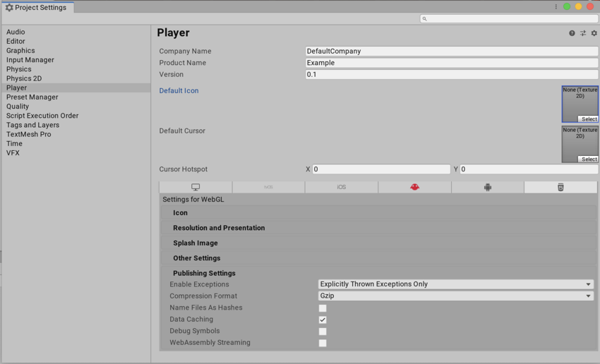The height and width of the screenshot is (364, 600).
Task: Open the Quality settings category
Action: (76, 107)
